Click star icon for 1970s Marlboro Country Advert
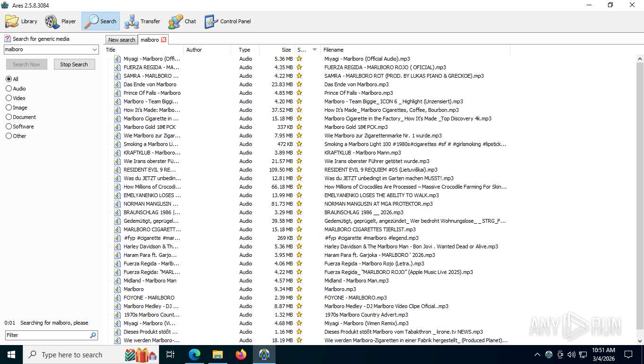Image resolution: width=644 pixels, height=364 pixels. click(x=299, y=315)
